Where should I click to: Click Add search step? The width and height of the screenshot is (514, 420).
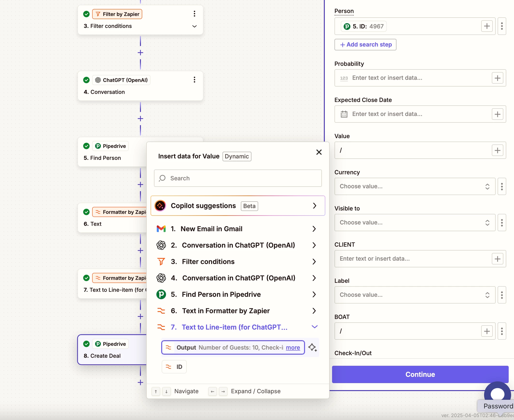coord(365,45)
